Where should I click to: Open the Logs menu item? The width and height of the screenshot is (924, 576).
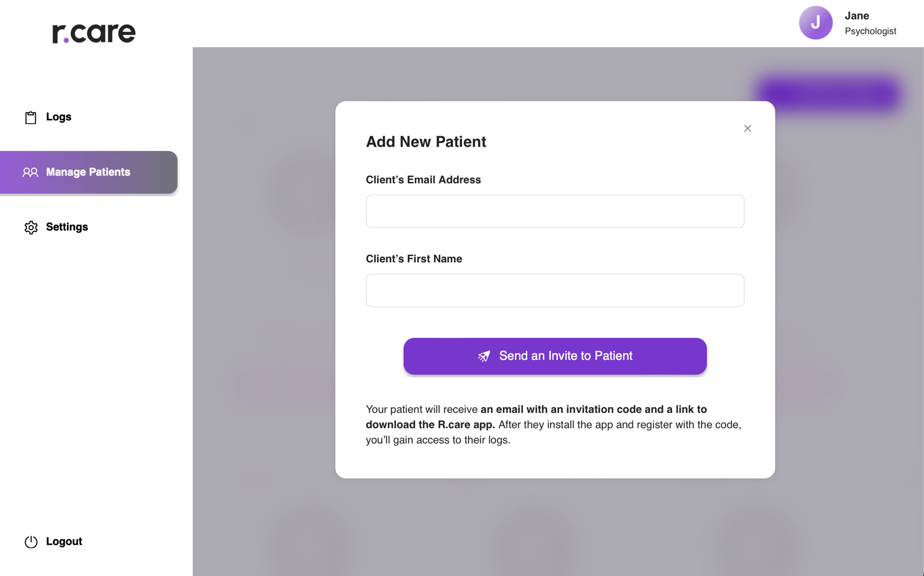pos(59,117)
